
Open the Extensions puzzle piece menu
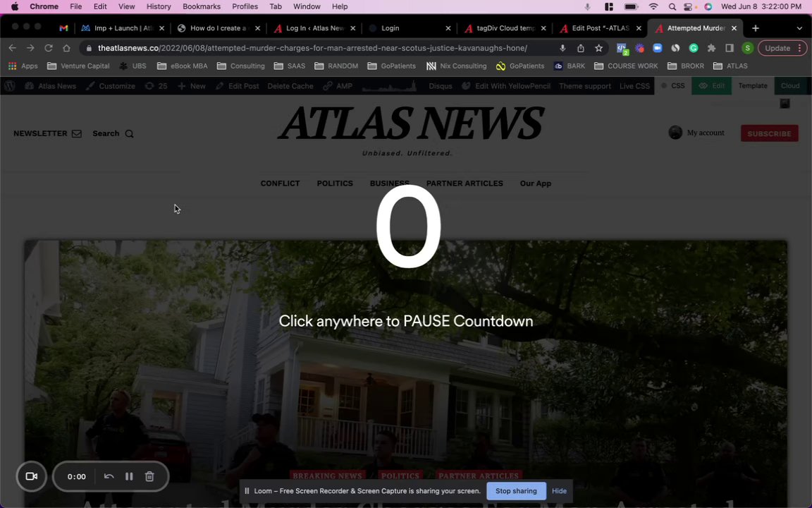coord(711,48)
